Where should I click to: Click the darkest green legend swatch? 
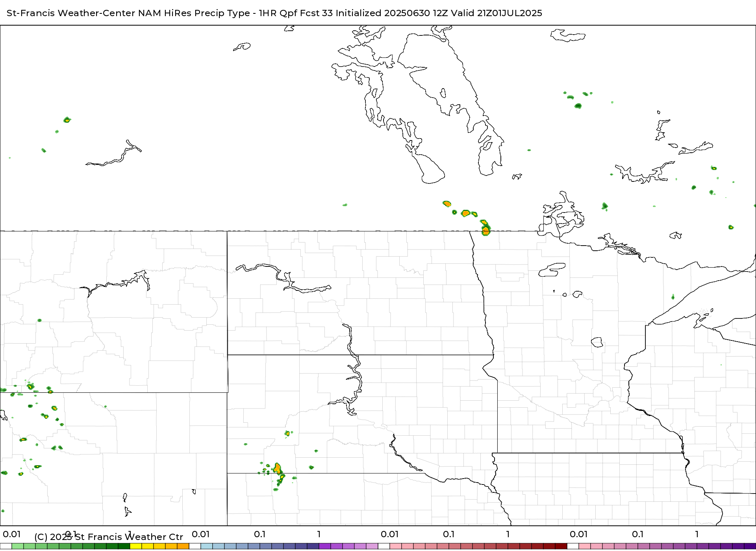(x=124, y=546)
